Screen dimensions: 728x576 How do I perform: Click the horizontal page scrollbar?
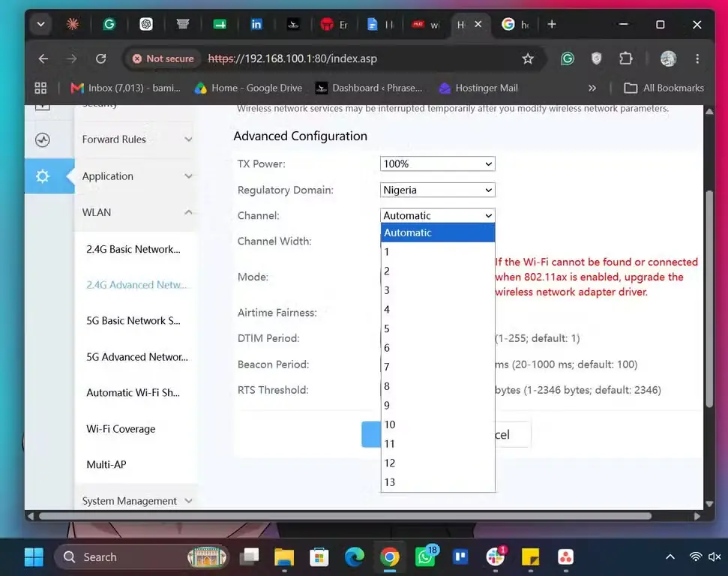click(345, 516)
